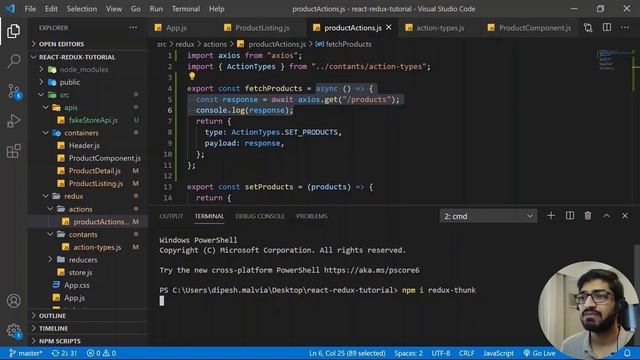
Task: Kill the terminal with trash icon
Action: click(x=588, y=216)
